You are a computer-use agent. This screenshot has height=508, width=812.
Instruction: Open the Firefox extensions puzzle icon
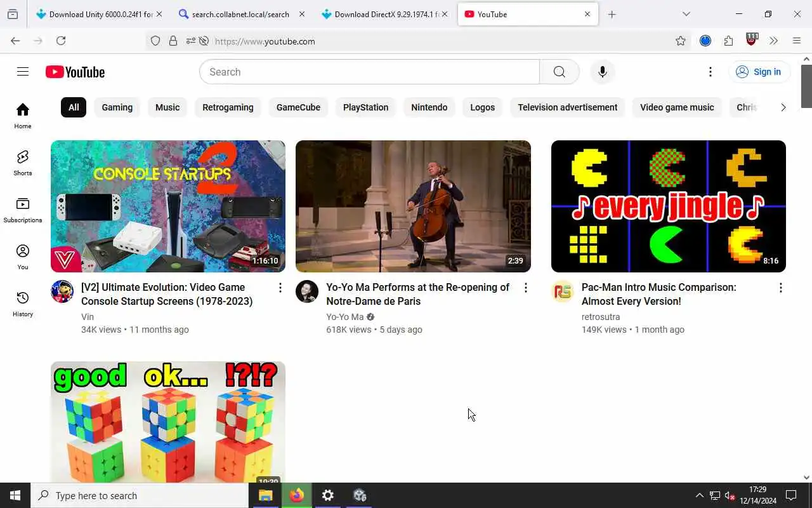pos(728,41)
